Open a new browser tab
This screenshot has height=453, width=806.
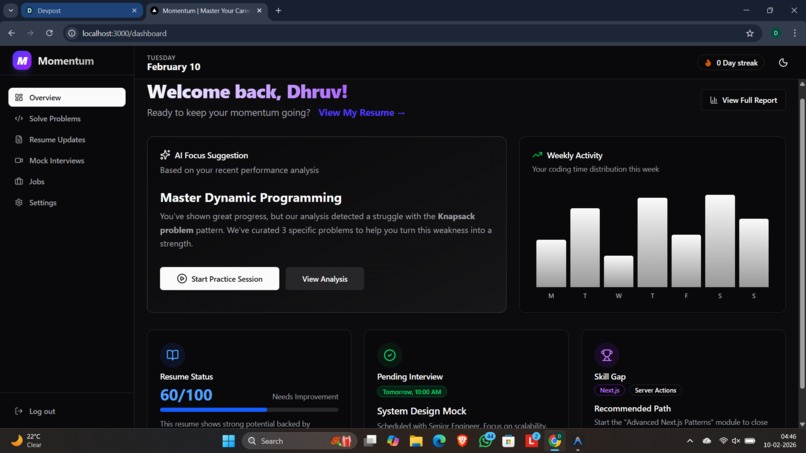tap(278, 10)
